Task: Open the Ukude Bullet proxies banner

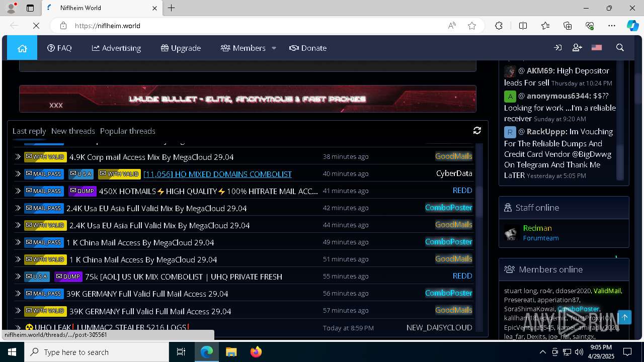Action: click(x=248, y=99)
